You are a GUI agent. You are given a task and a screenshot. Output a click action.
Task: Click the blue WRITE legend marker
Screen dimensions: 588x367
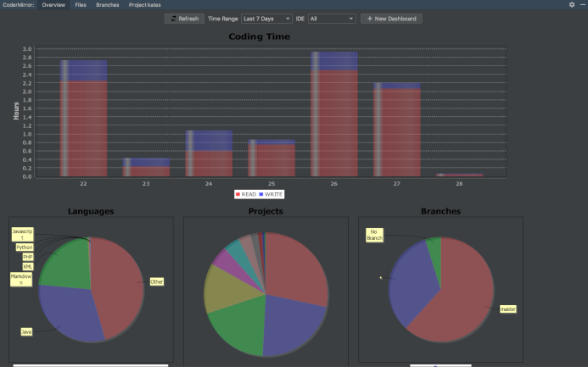tap(261, 194)
